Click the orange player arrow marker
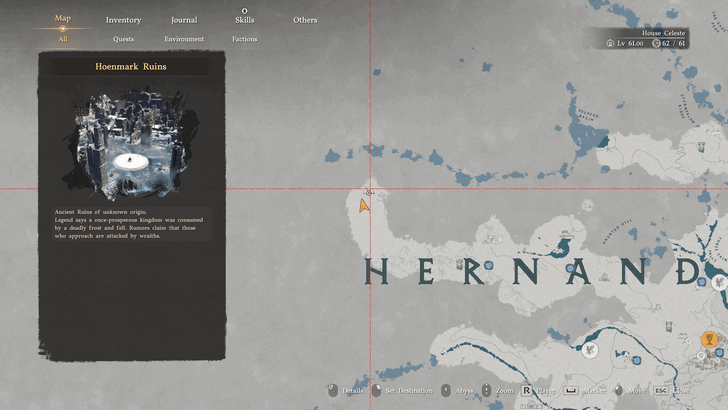 click(364, 205)
